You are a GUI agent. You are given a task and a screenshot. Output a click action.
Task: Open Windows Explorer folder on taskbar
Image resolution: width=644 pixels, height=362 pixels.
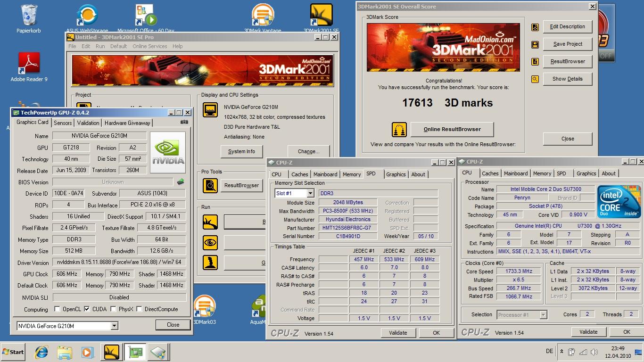coord(65,352)
